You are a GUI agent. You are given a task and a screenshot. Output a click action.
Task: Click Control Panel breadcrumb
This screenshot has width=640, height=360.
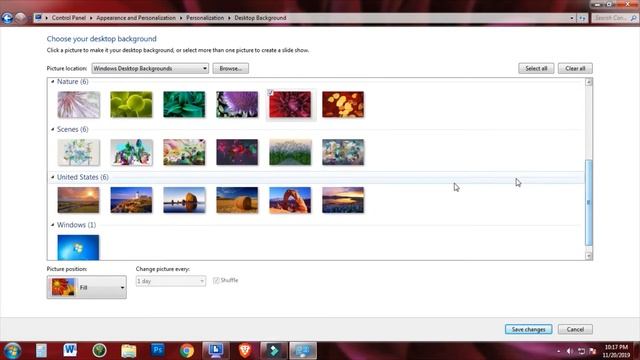click(x=69, y=18)
